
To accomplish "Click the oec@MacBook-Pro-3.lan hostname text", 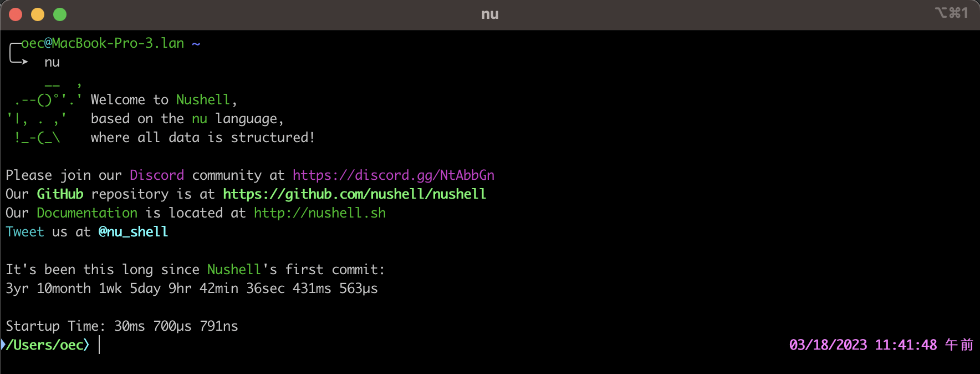I will pyautogui.click(x=103, y=43).
